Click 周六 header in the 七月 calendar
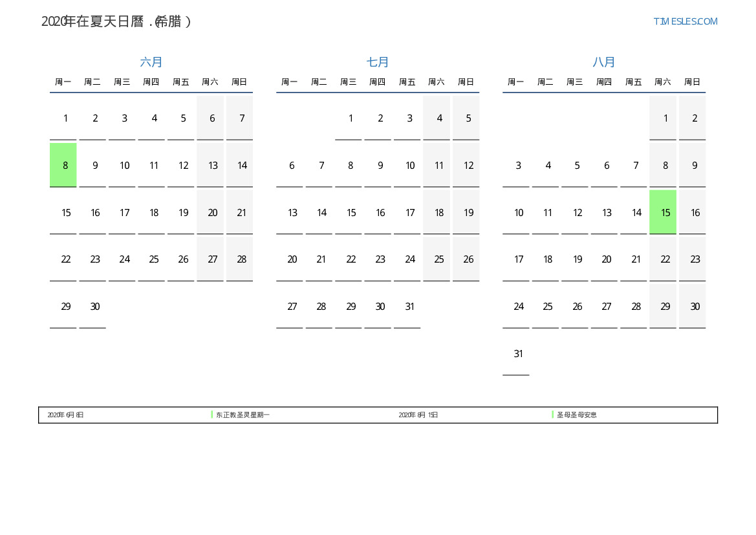The image size is (756, 535). (437, 82)
